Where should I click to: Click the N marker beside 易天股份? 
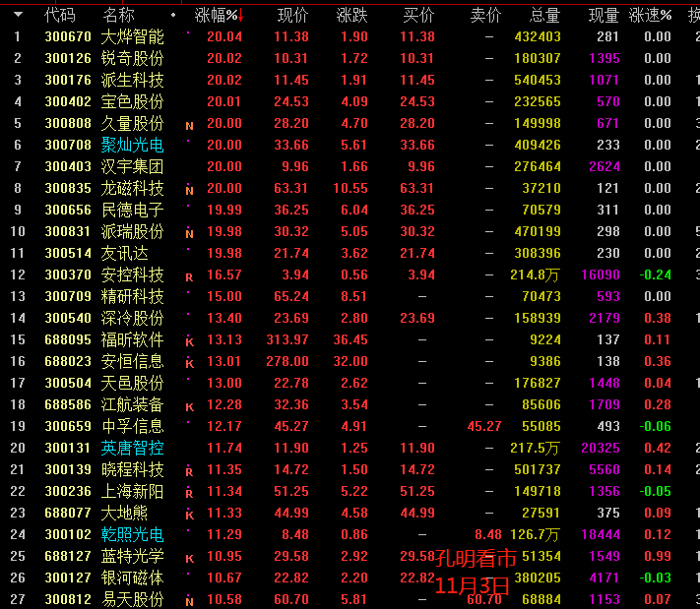click(x=189, y=602)
